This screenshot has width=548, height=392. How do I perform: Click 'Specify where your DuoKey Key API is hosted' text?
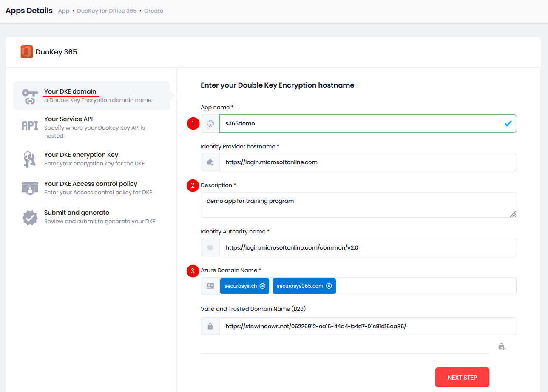(94, 132)
